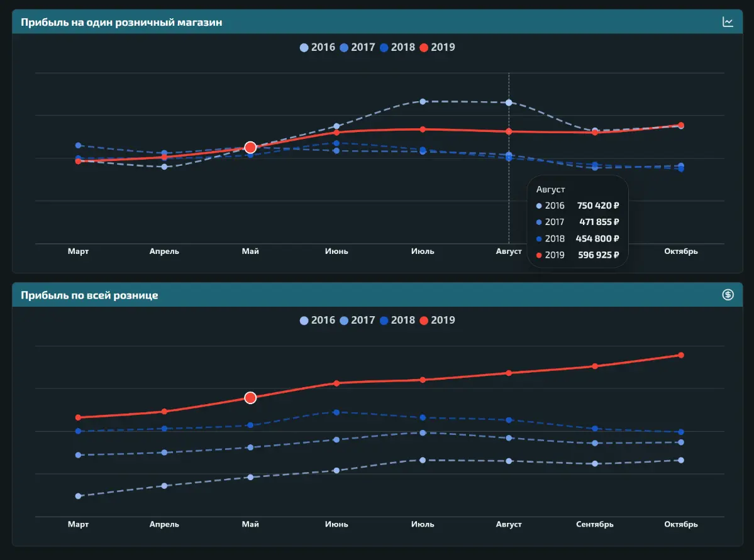This screenshot has height=560, width=754.
Task: Click the 2019 Июнь red point in the top chart
Action: (336, 132)
